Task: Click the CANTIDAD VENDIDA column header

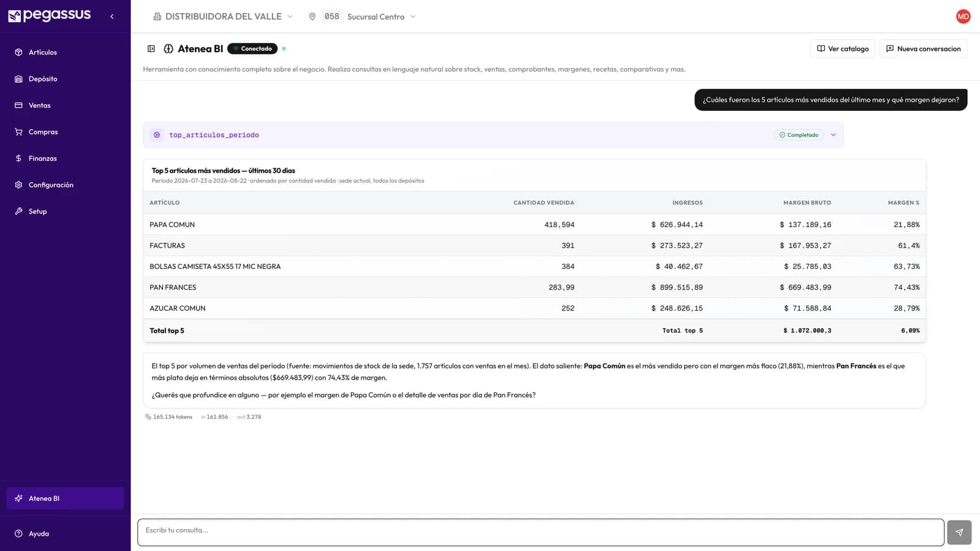Action: coord(543,203)
